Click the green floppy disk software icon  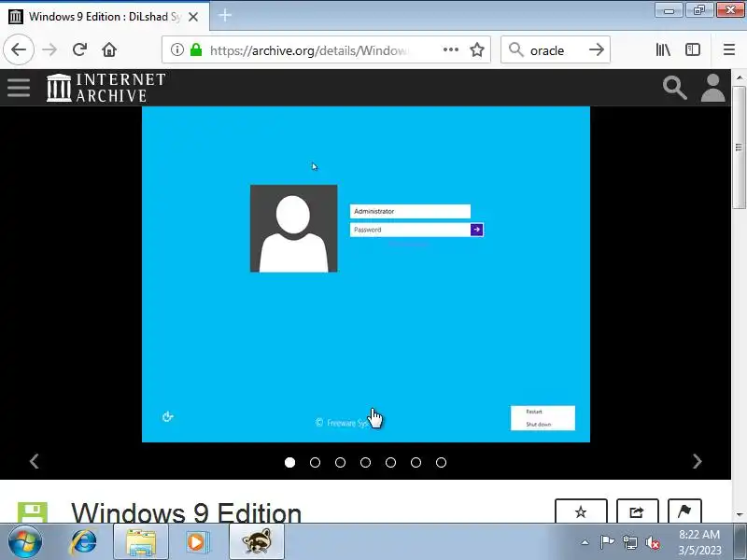pos(33,512)
